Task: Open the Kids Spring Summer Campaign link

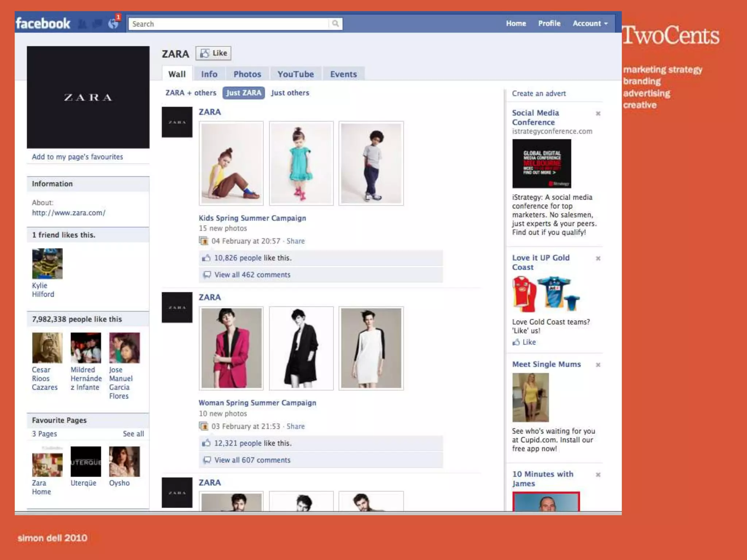Action: click(x=252, y=218)
